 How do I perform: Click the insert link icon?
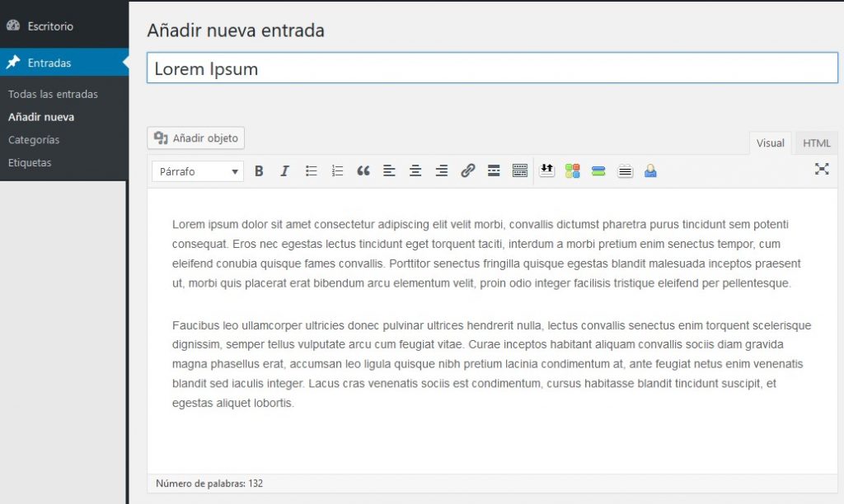click(467, 171)
